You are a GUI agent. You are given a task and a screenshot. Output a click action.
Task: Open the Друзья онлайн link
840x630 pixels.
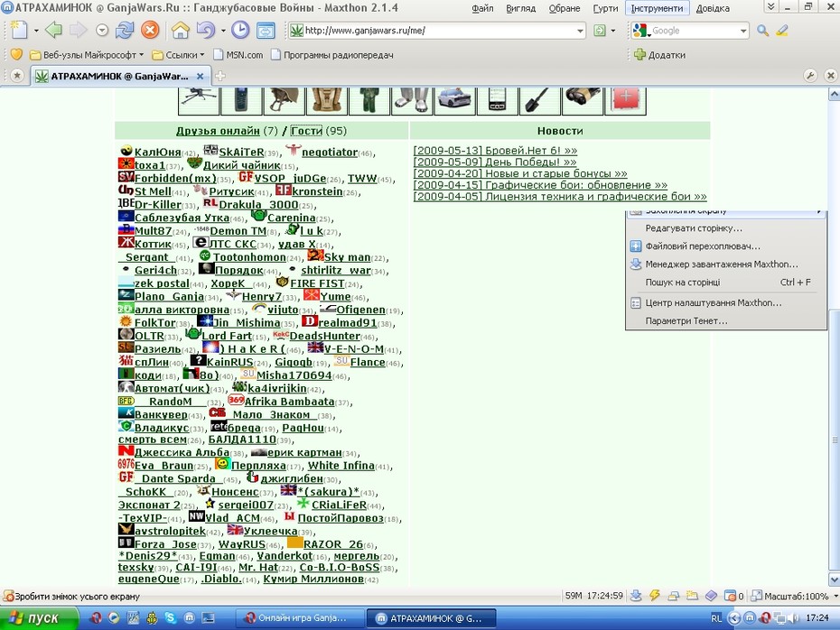click(x=218, y=131)
